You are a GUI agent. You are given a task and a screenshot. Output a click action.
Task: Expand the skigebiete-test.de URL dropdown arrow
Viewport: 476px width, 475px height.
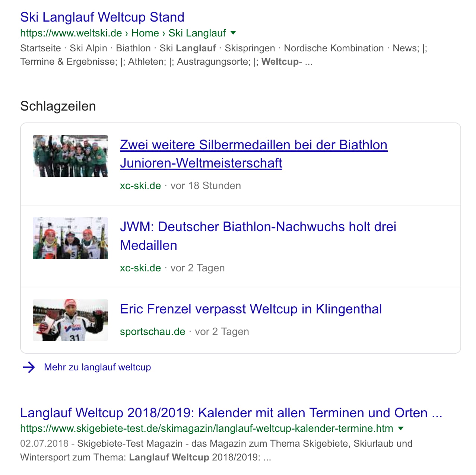pos(401,428)
